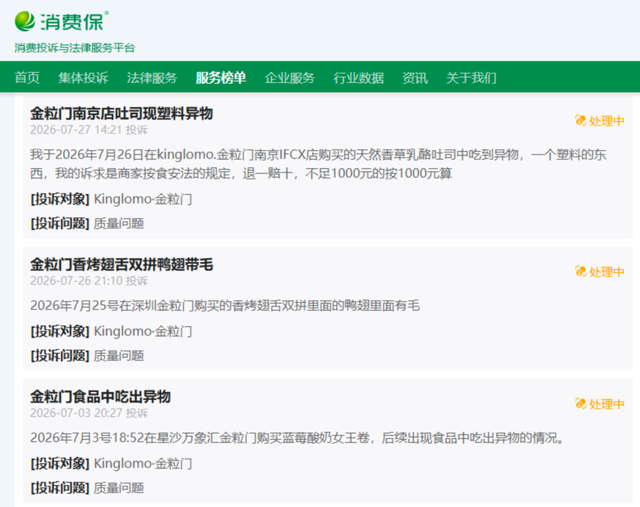The height and width of the screenshot is (507, 640).
Task: Click the timestamp 2026-07-27 14:21 投诉
Action: point(89,130)
